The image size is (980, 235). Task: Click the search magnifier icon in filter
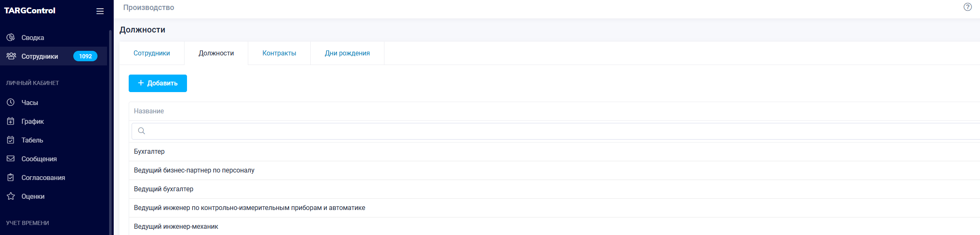click(142, 131)
